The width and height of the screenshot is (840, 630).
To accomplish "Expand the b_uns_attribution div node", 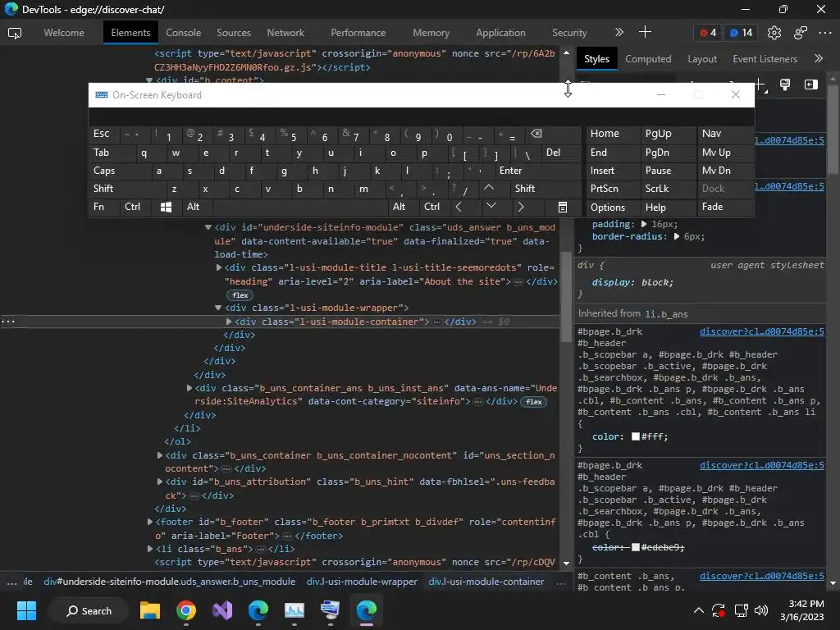I will [160, 482].
